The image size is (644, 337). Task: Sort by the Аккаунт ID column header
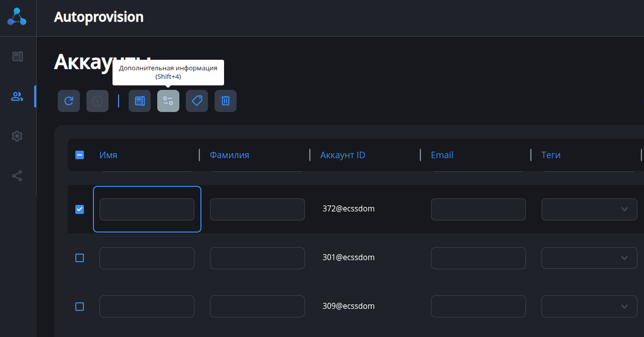pyautogui.click(x=343, y=155)
